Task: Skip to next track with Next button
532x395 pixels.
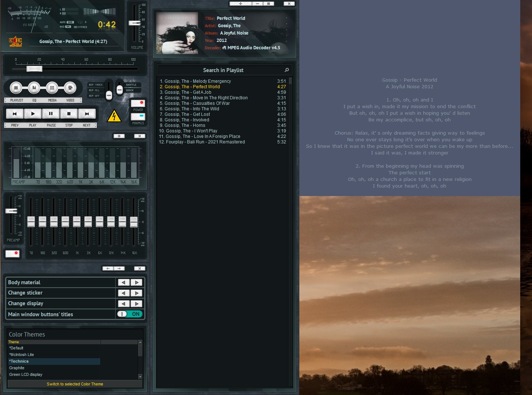Action: click(x=87, y=114)
